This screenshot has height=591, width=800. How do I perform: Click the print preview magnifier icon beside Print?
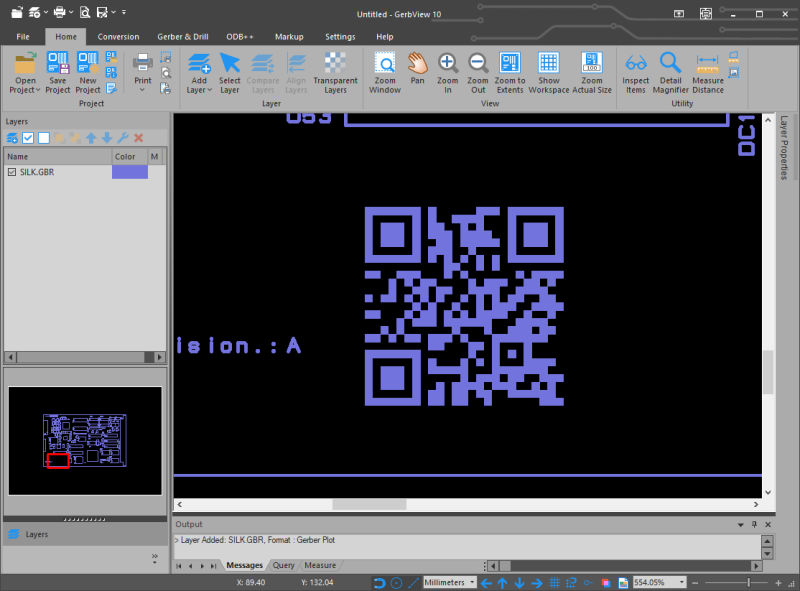(166, 72)
